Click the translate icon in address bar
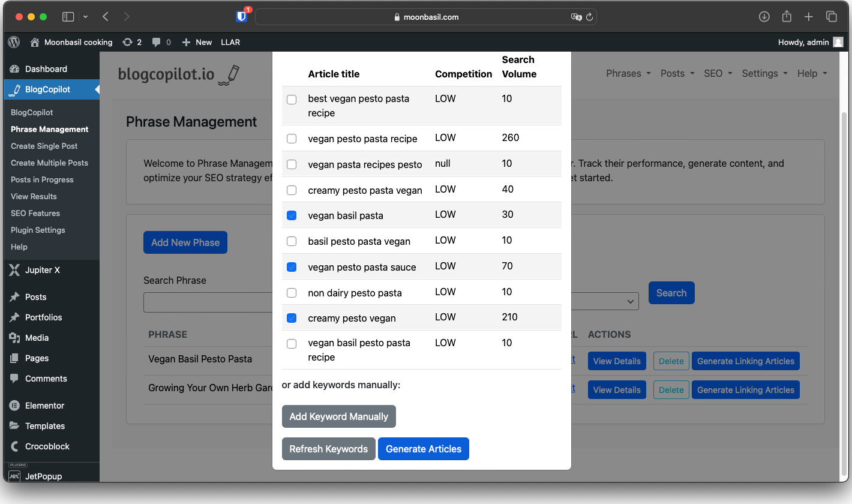 coord(576,17)
